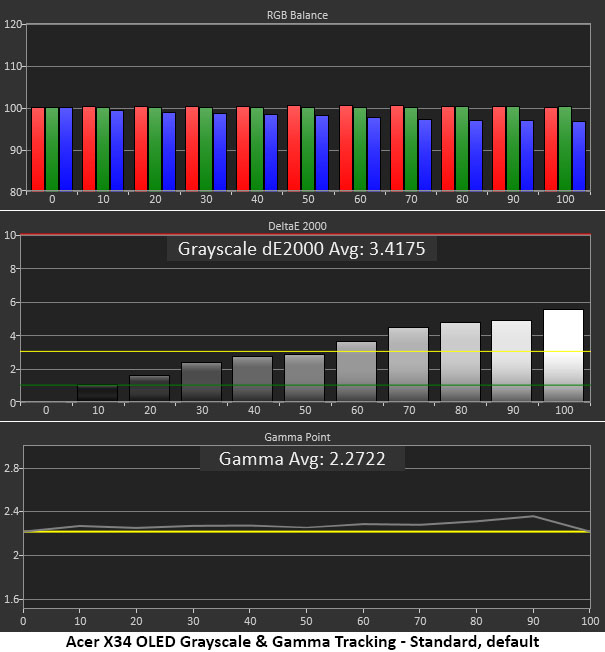Click the green bar at 50 in RGB Balance
This screenshot has width=605, height=652.
pos(308,149)
